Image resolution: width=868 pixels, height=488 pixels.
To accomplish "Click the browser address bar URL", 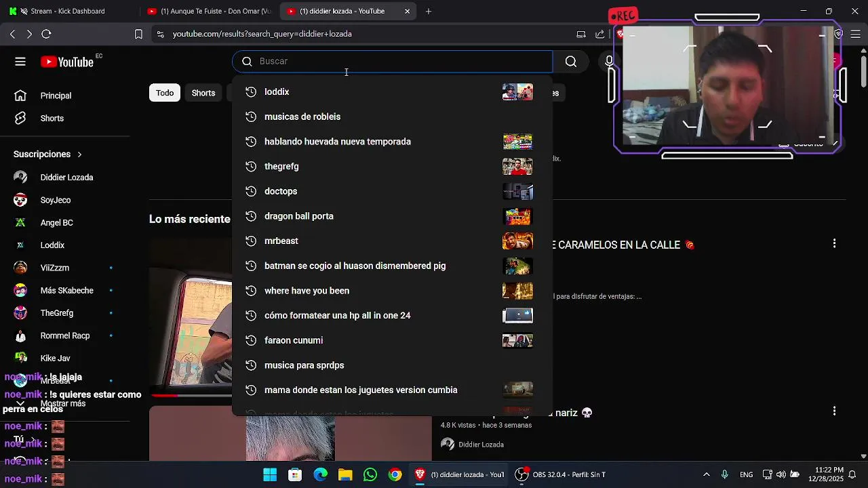I will click(262, 34).
